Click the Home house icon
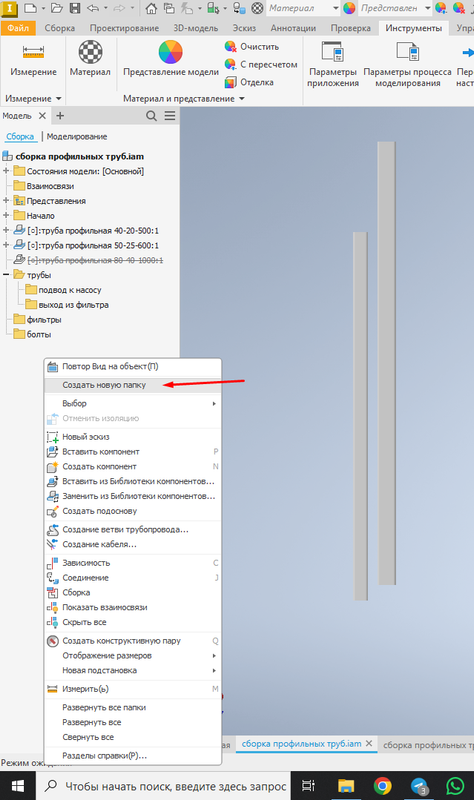 point(152,8)
